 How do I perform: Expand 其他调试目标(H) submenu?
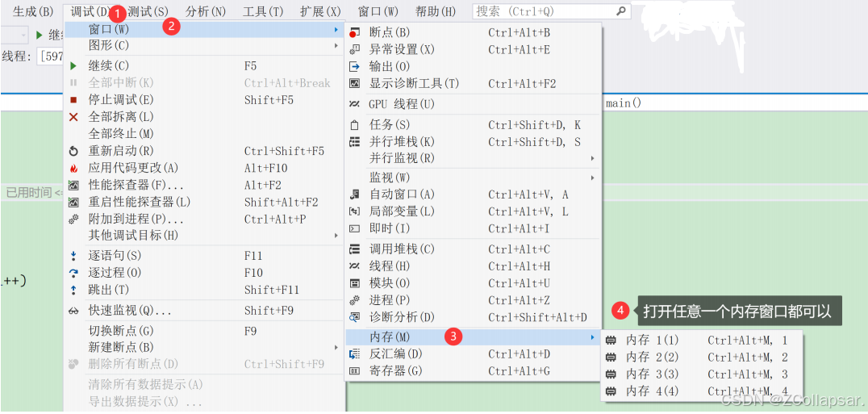click(x=336, y=236)
